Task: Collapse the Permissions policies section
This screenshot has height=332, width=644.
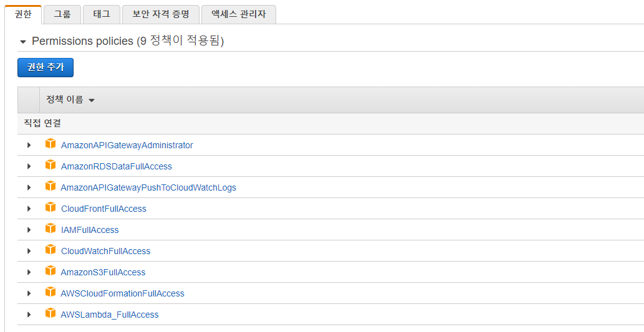Action: 23,42
